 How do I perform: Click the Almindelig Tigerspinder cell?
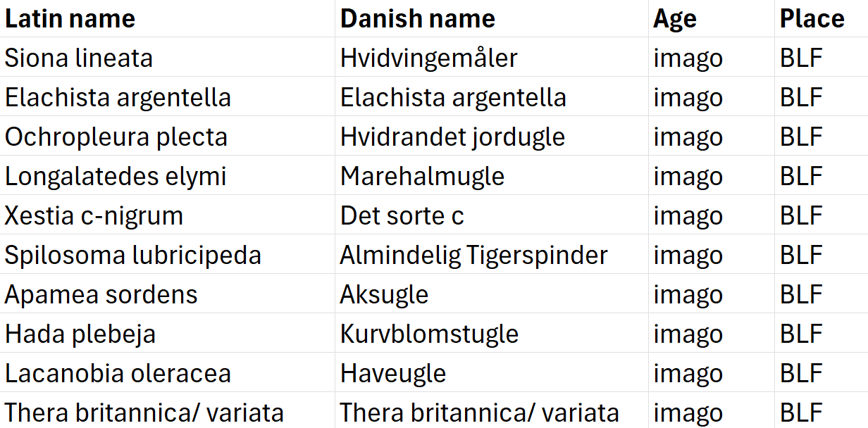[492, 254]
